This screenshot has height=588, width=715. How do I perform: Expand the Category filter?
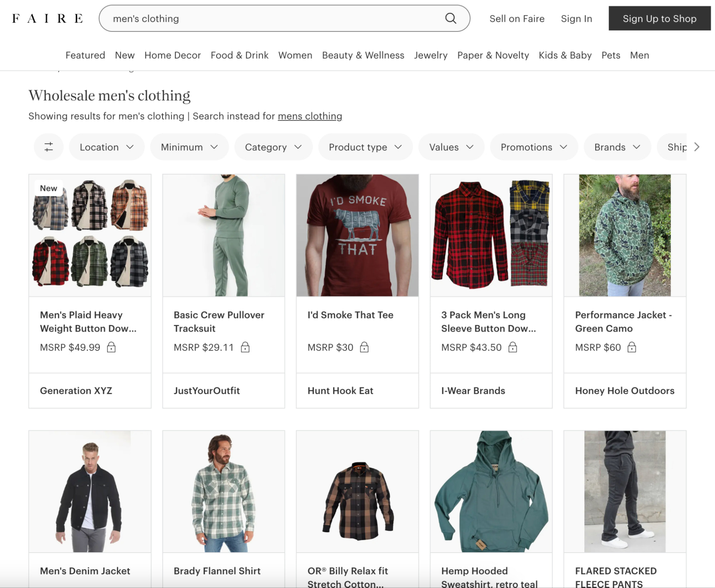tap(273, 147)
